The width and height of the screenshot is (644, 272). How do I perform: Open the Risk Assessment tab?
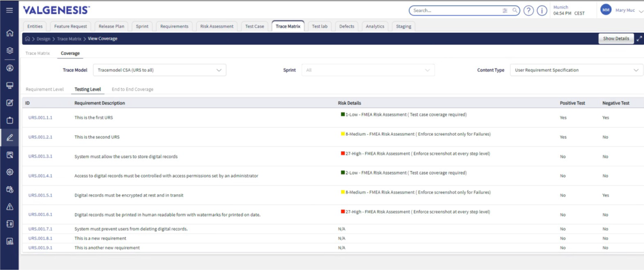pos(217,26)
